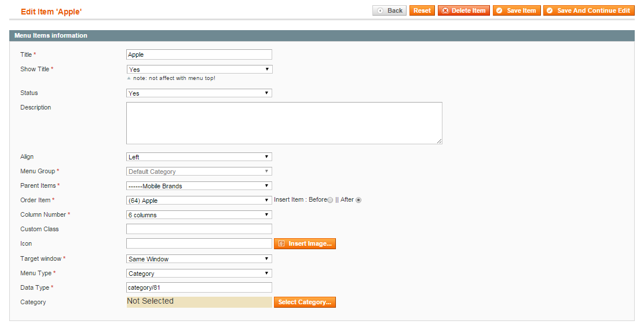Open the Status dropdown
Screen dimensions: 644x328
[199, 93]
